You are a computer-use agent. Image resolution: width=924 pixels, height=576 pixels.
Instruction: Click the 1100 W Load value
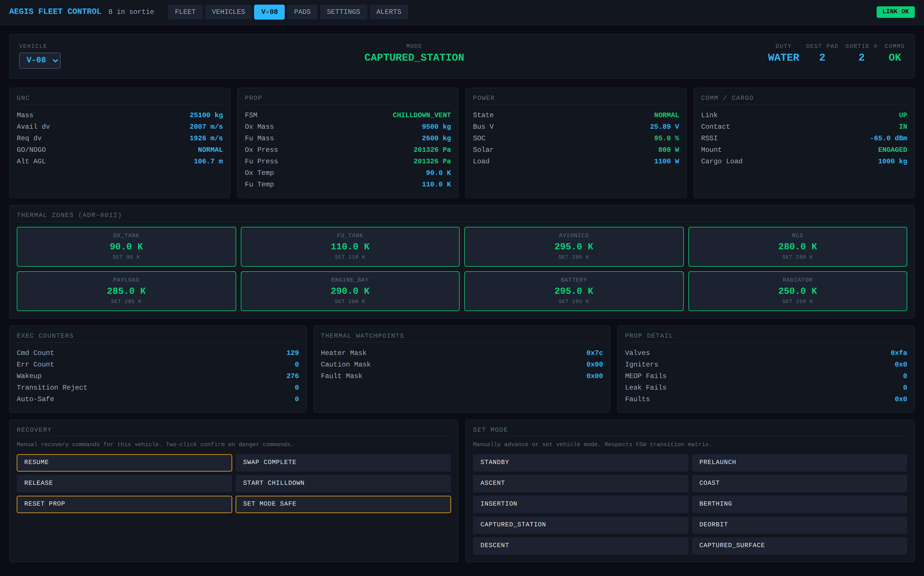666,161
